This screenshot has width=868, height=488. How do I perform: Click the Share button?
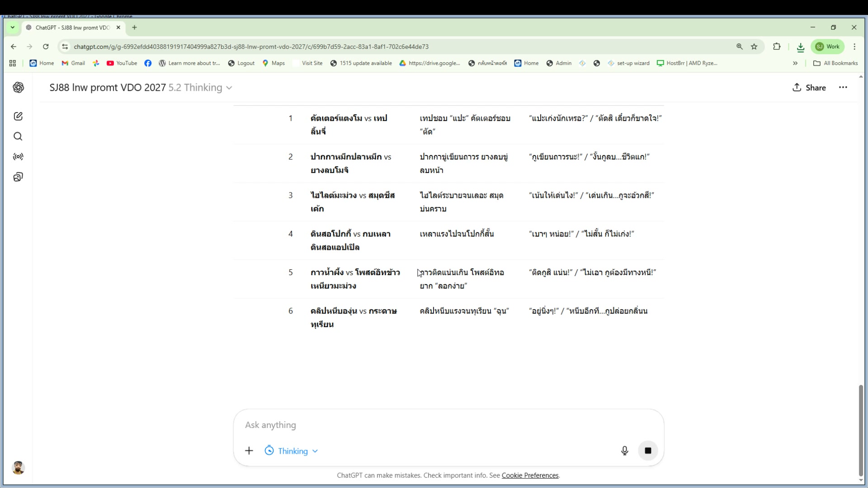809,88
